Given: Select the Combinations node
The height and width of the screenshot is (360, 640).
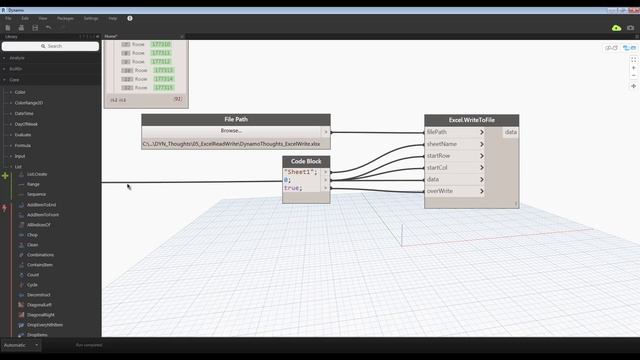Looking at the screenshot, I should point(40,255).
